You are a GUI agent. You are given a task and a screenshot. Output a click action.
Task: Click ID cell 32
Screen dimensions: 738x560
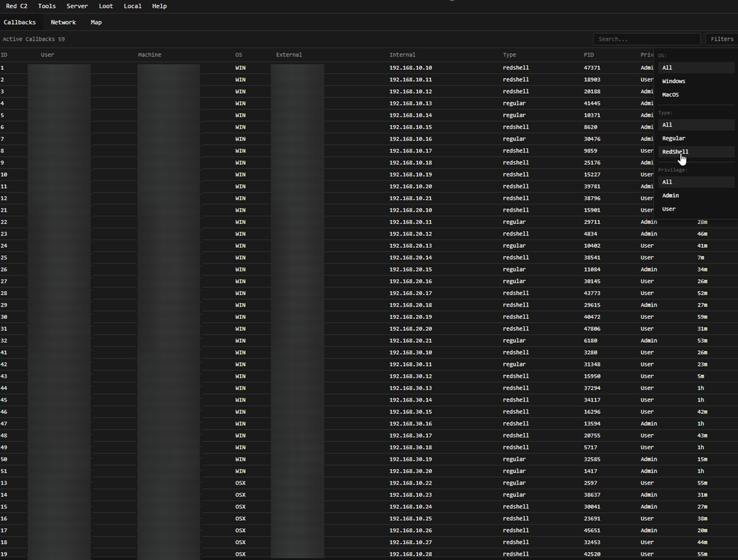(x=4, y=341)
